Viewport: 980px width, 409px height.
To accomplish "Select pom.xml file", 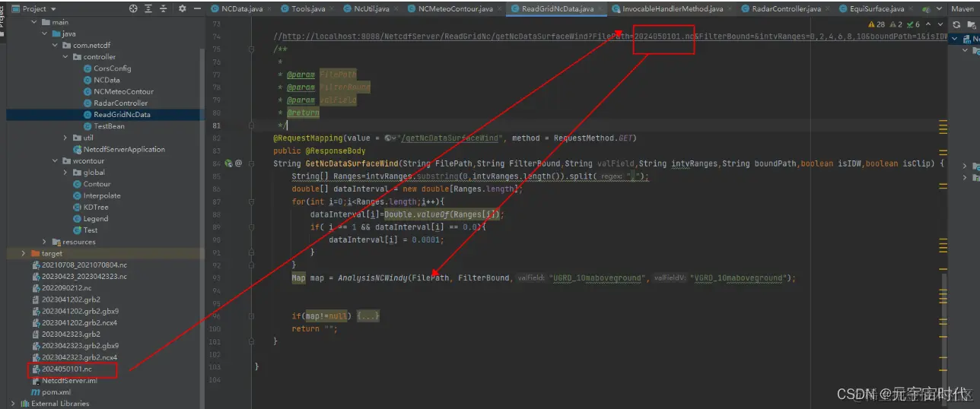I will click(x=50, y=392).
